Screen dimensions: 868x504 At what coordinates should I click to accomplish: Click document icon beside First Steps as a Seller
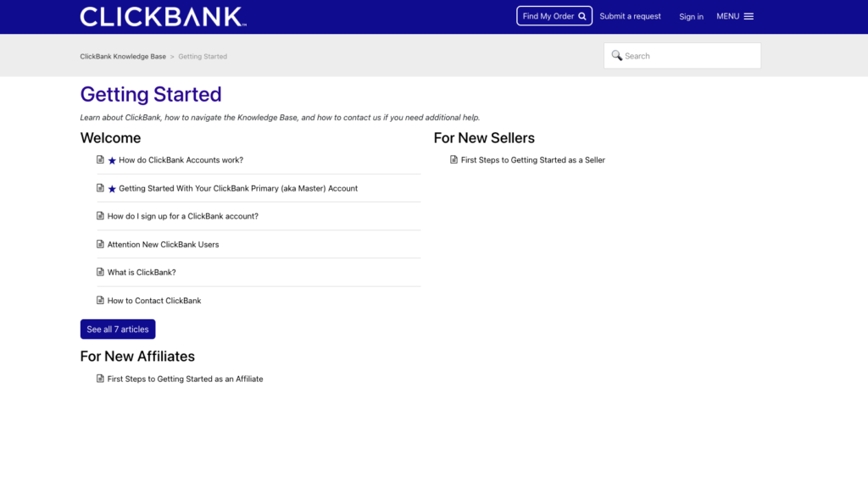tap(454, 159)
